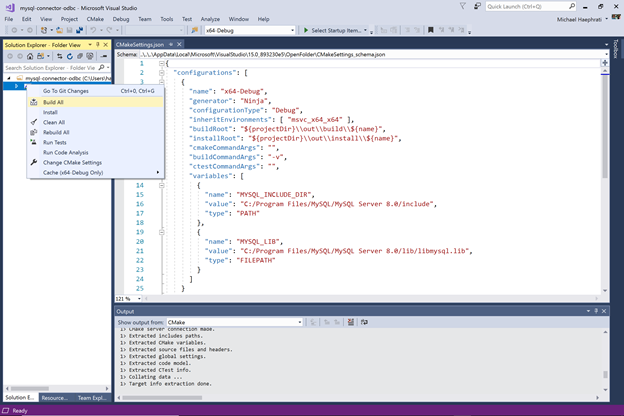Pin the Output panel

point(596,311)
